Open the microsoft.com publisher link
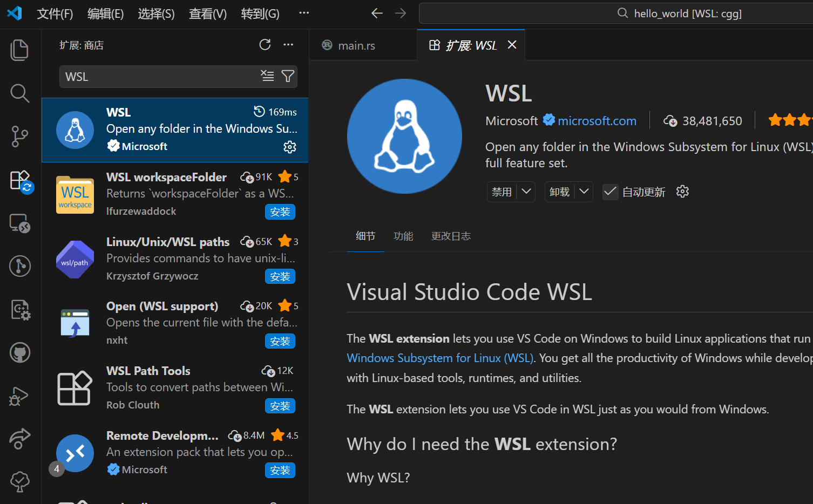The width and height of the screenshot is (813, 504). point(597,121)
